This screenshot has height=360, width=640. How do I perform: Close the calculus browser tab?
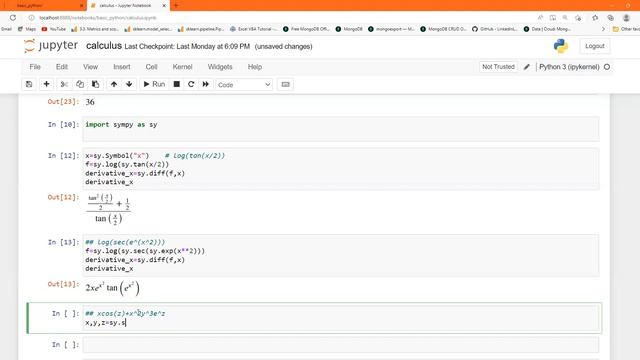click(164, 6)
